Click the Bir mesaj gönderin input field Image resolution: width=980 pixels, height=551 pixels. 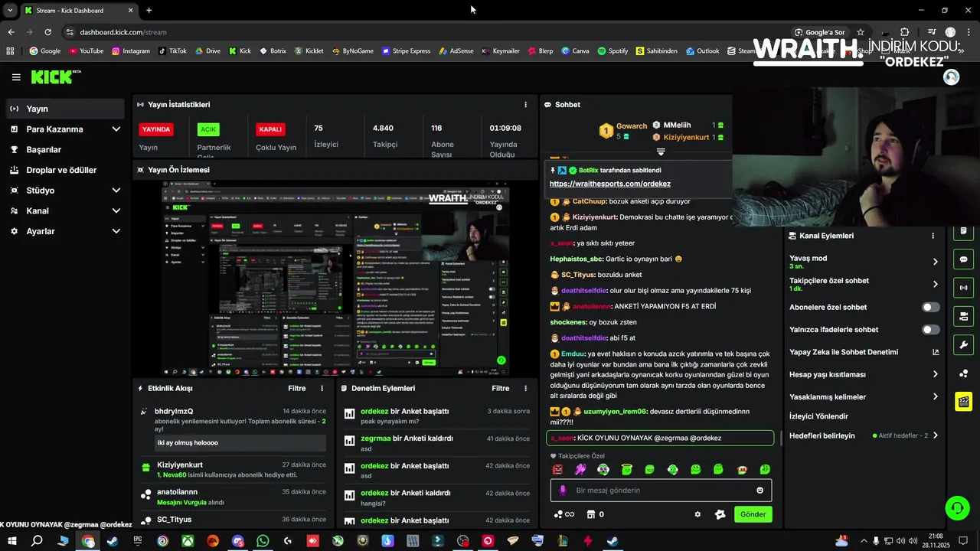[661, 491]
